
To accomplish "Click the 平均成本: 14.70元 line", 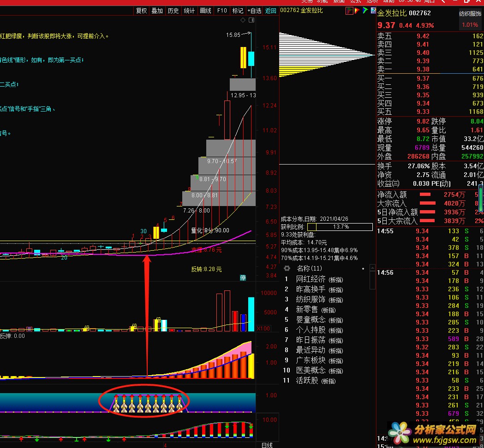I will point(304,242).
